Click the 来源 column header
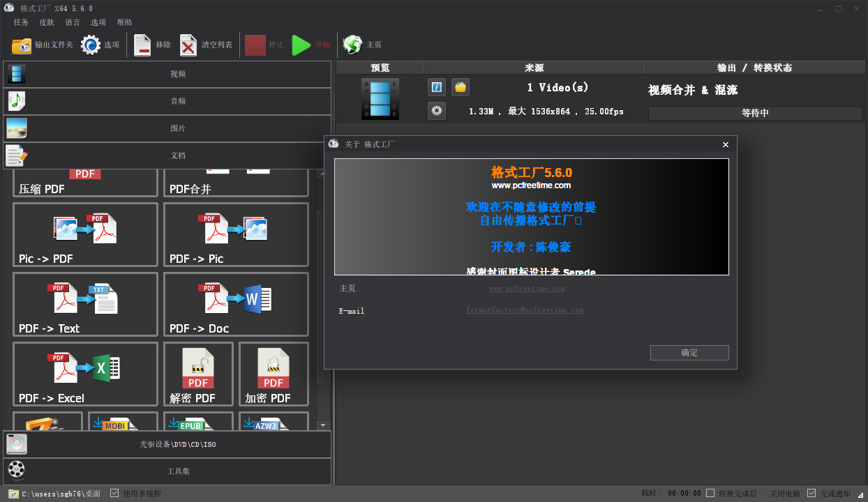868x502 pixels. pyautogui.click(x=534, y=68)
